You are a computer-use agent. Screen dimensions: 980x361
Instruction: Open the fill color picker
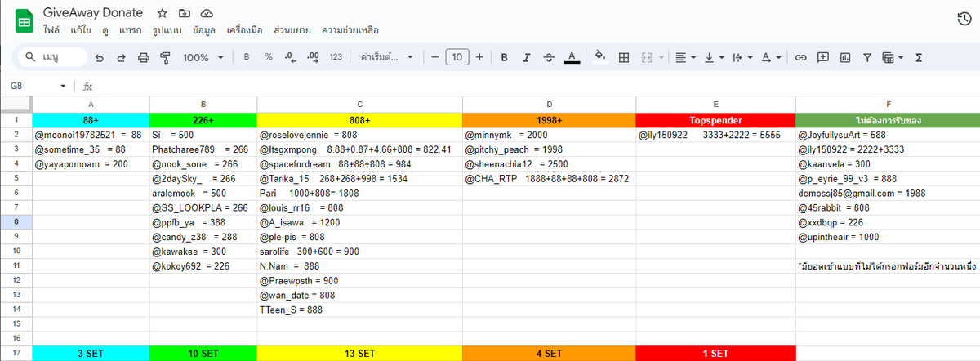click(x=601, y=57)
